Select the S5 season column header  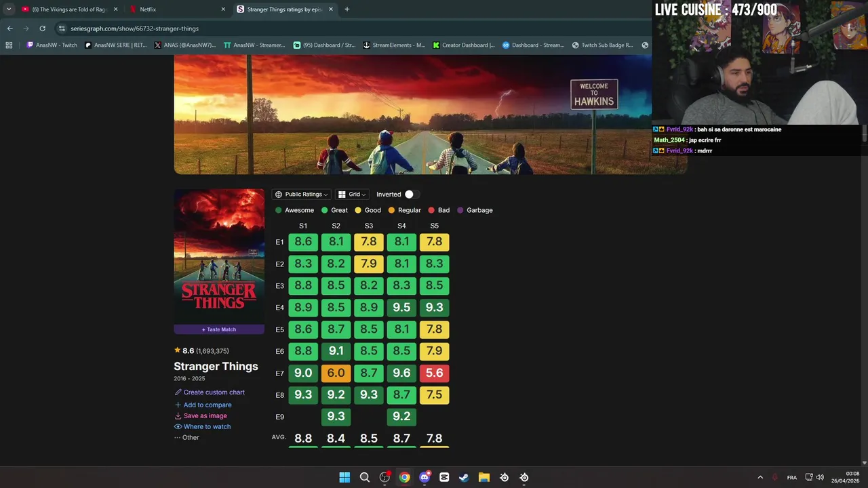point(434,226)
